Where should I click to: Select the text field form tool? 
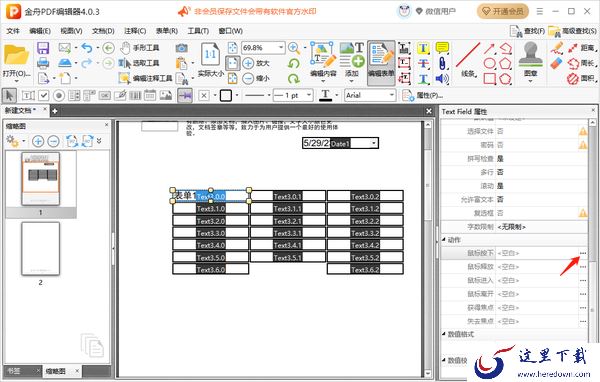[28, 95]
